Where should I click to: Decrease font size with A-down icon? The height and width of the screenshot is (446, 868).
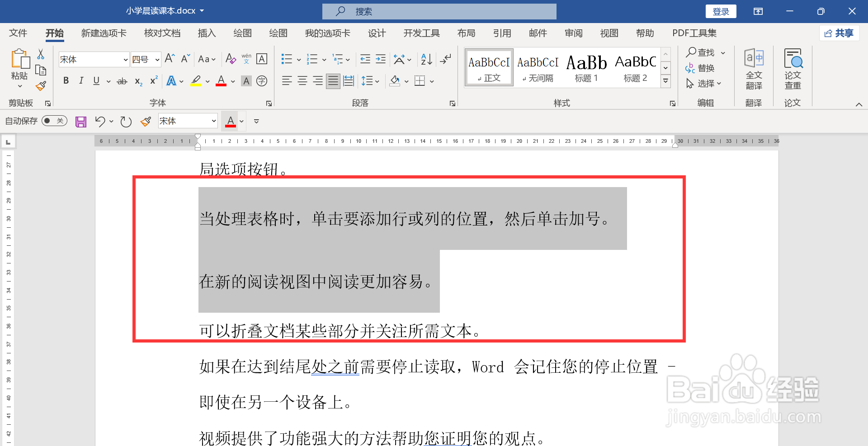click(185, 59)
